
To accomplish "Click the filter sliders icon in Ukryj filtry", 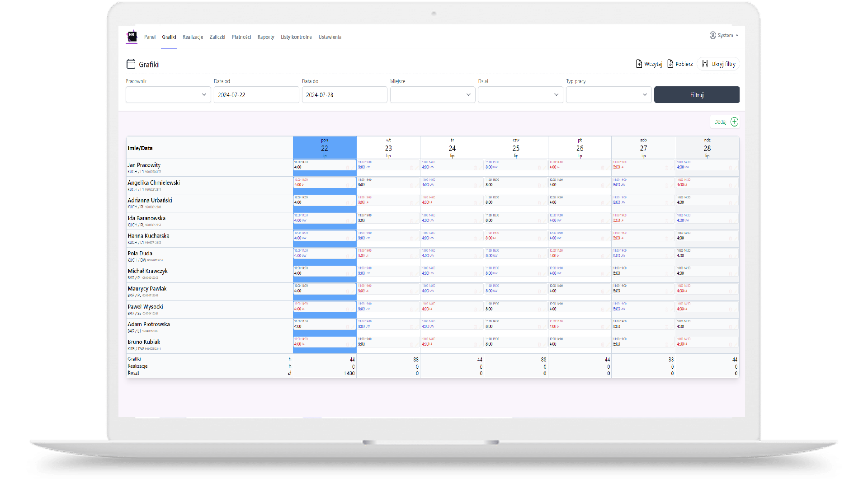I will pyautogui.click(x=705, y=64).
